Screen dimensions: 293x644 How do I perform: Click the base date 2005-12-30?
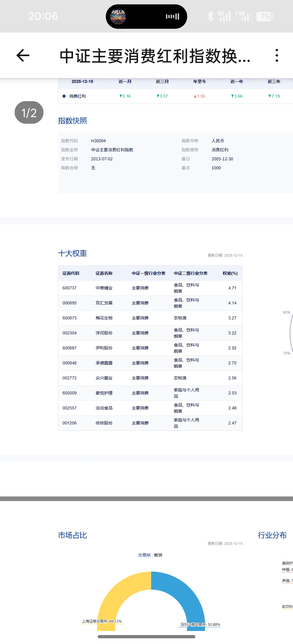pyautogui.click(x=222, y=159)
